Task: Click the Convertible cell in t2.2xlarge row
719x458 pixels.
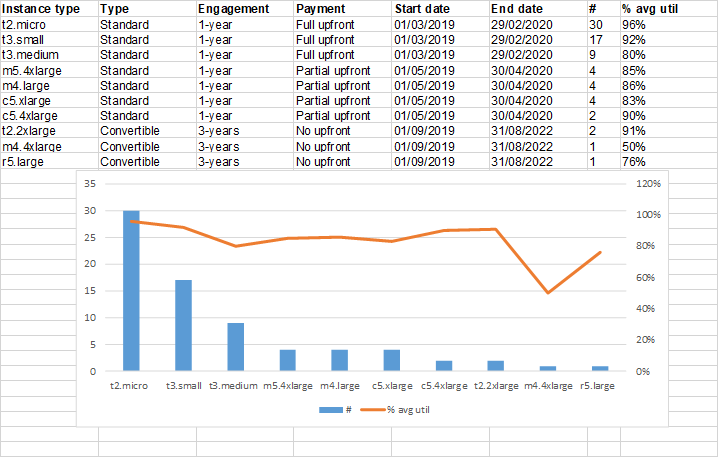Action: (147, 131)
